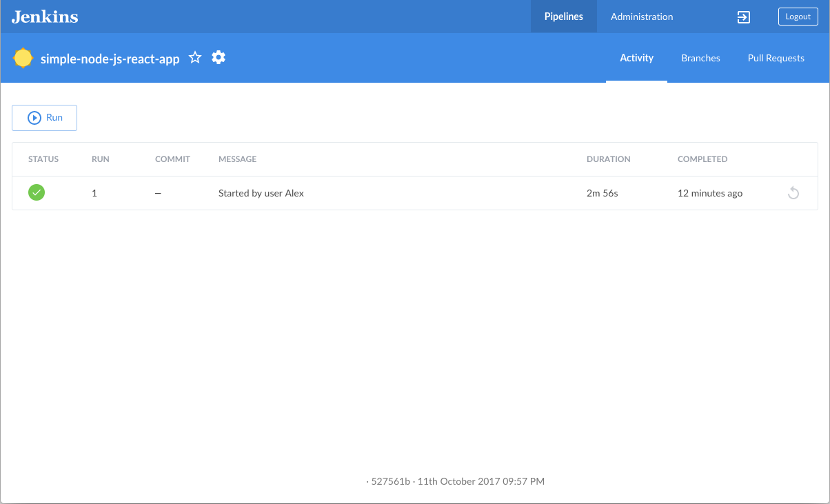Screen dimensions: 830x504
Task: Click the sunny weather health icon
Action: pos(23,58)
